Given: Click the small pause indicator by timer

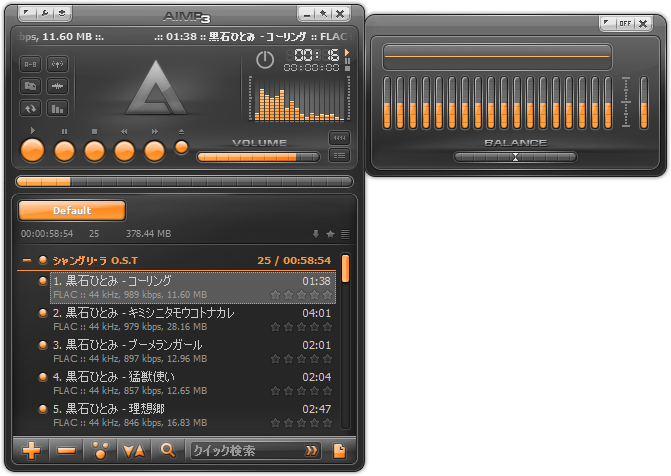Looking at the screenshot, I should pos(347,61).
